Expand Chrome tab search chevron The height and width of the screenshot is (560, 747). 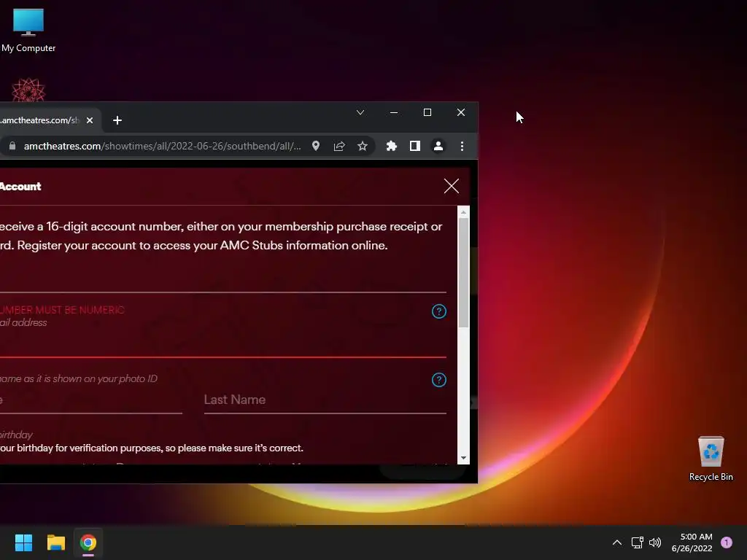(360, 112)
